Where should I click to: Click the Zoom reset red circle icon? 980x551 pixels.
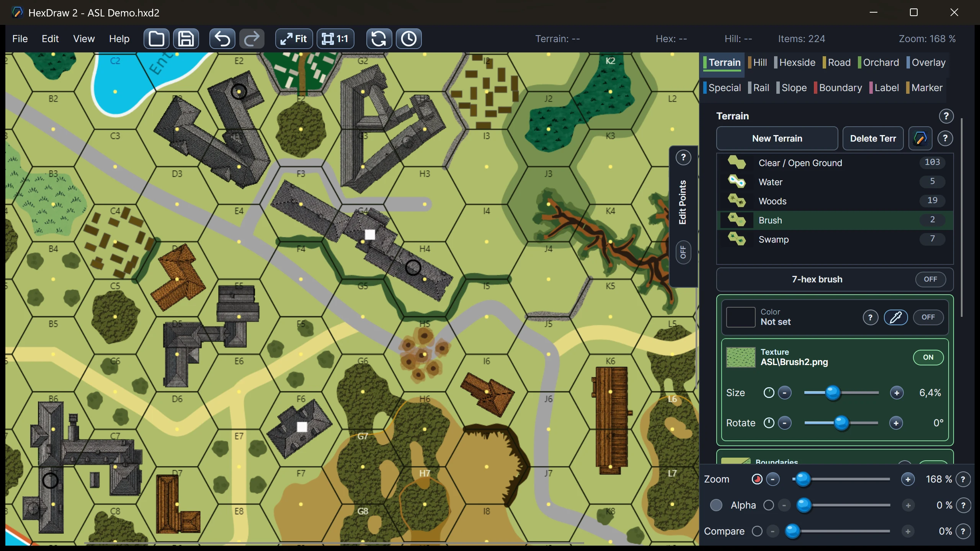(757, 479)
